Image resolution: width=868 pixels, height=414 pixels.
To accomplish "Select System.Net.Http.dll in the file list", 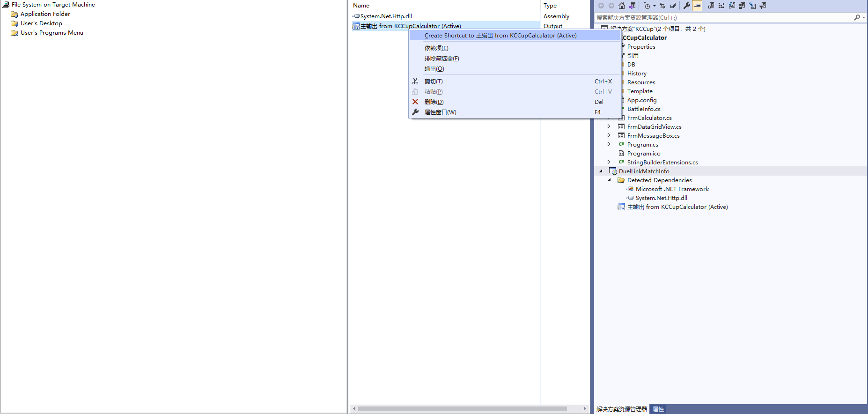I will pyautogui.click(x=386, y=16).
